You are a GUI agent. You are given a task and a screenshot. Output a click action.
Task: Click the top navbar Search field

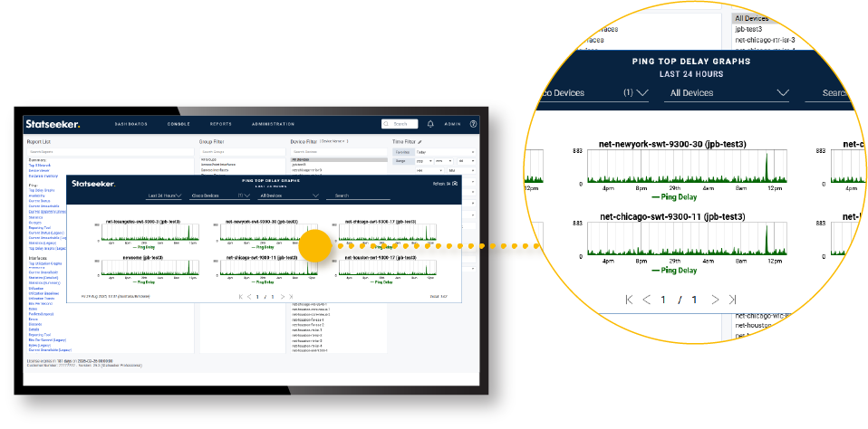coord(400,124)
